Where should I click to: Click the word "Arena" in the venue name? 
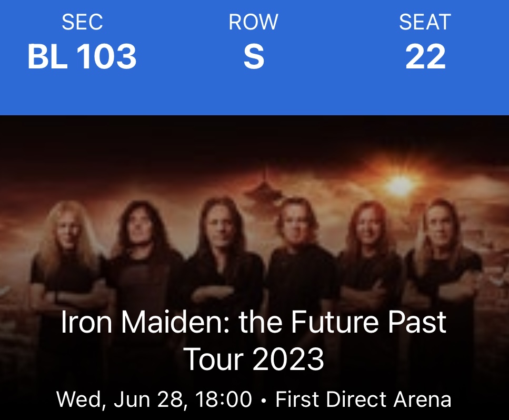[x=424, y=399]
